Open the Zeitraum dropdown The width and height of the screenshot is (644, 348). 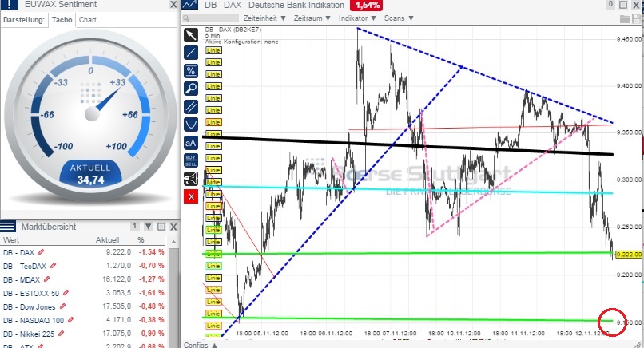[312, 18]
